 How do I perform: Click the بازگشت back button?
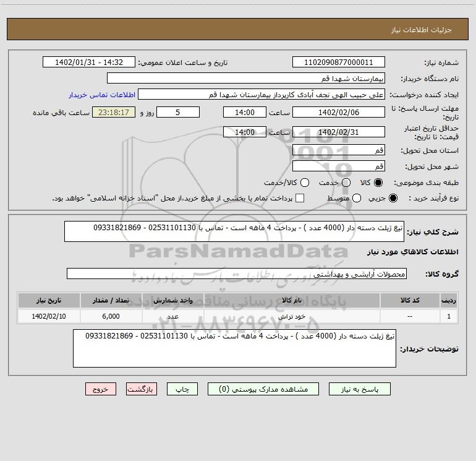click(142, 389)
